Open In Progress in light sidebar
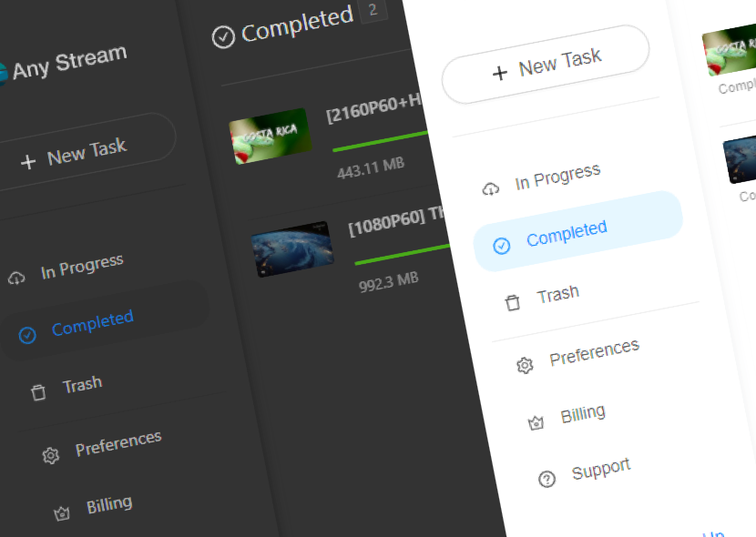The image size is (756, 537). (557, 177)
